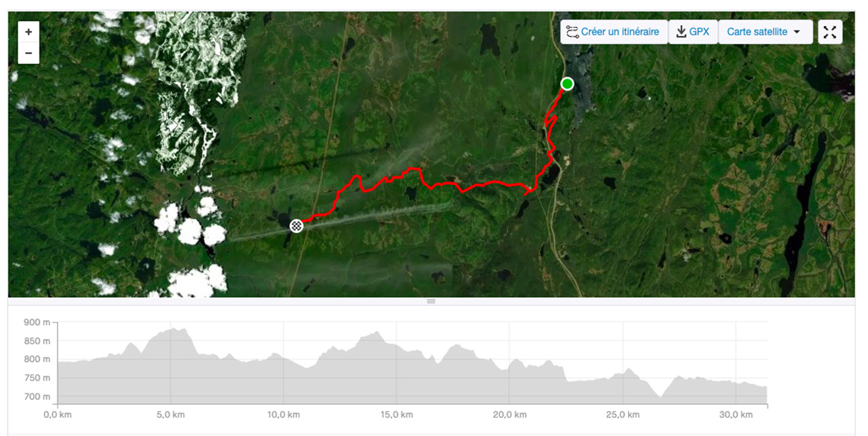The width and height of the screenshot is (868, 436).
Task: Open the Carte satellite dropdown
Action: 765,32
